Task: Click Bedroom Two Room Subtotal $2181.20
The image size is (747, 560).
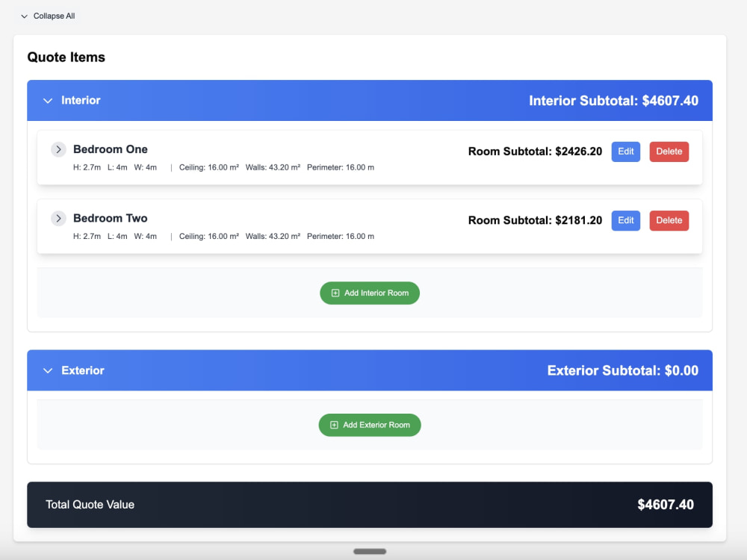Action: point(535,220)
